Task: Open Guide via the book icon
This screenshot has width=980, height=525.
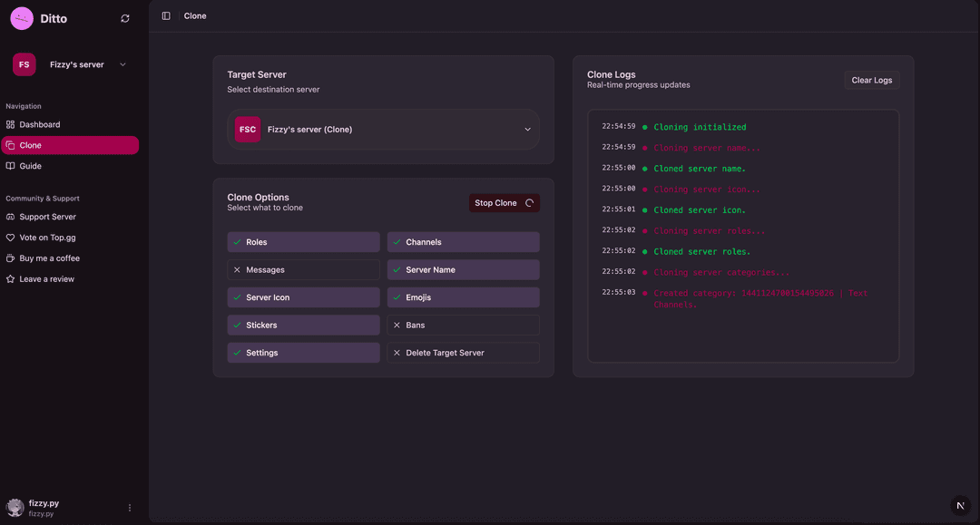Action: pos(10,166)
